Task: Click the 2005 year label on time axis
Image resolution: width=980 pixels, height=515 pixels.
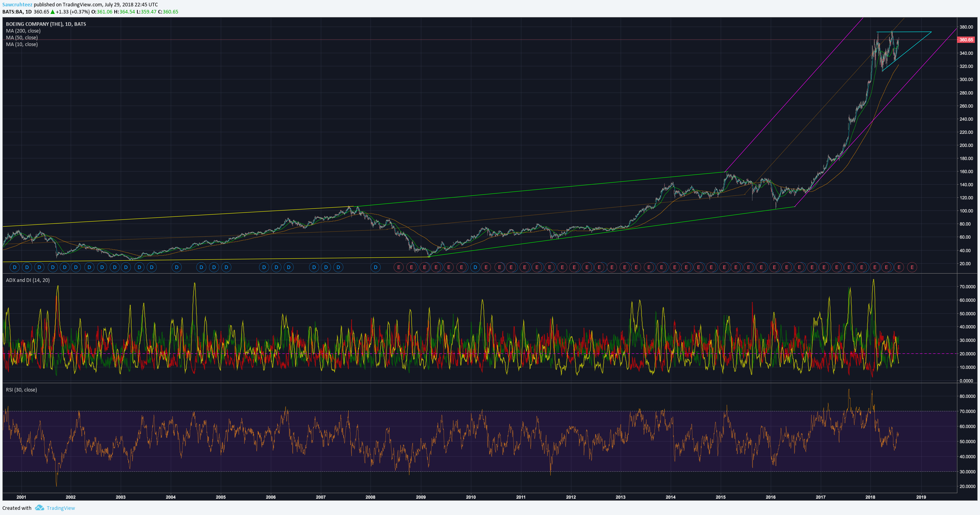Action: coord(221,497)
